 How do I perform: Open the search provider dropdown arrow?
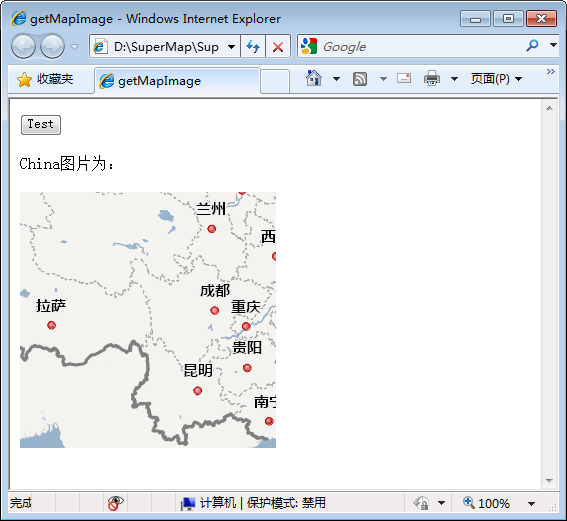553,46
